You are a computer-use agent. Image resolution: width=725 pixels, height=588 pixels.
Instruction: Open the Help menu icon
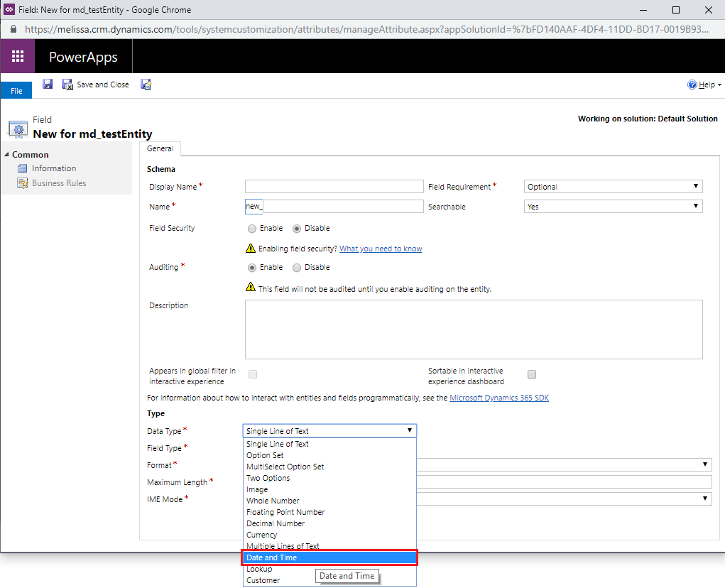[692, 85]
